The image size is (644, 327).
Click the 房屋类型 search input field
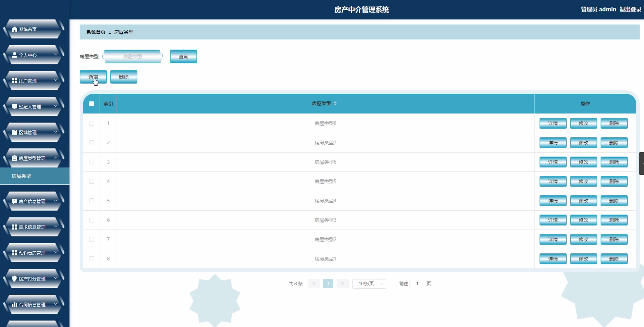(132, 57)
